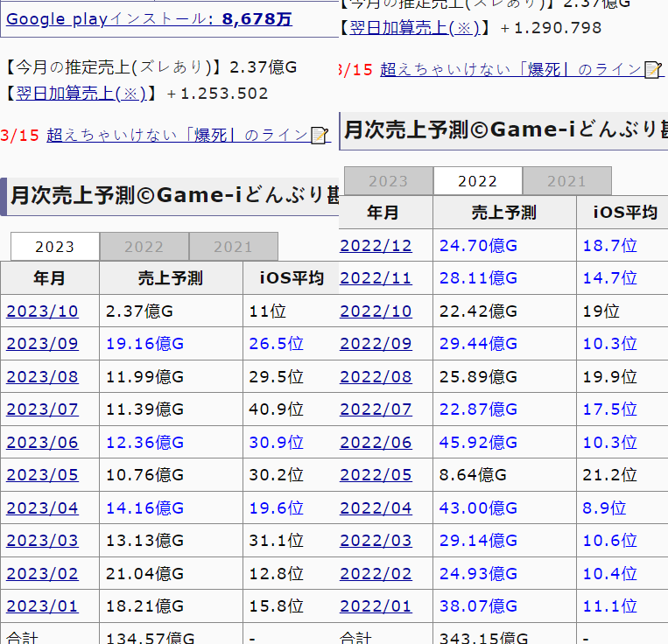
Task: Open the 2022/04 month link
Action: click(376, 507)
